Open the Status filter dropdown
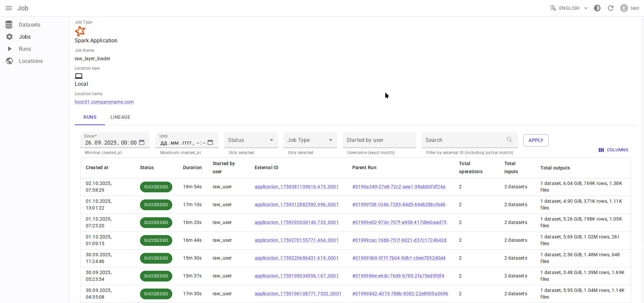Viewport: 644px width, 303px height. (x=251, y=140)
